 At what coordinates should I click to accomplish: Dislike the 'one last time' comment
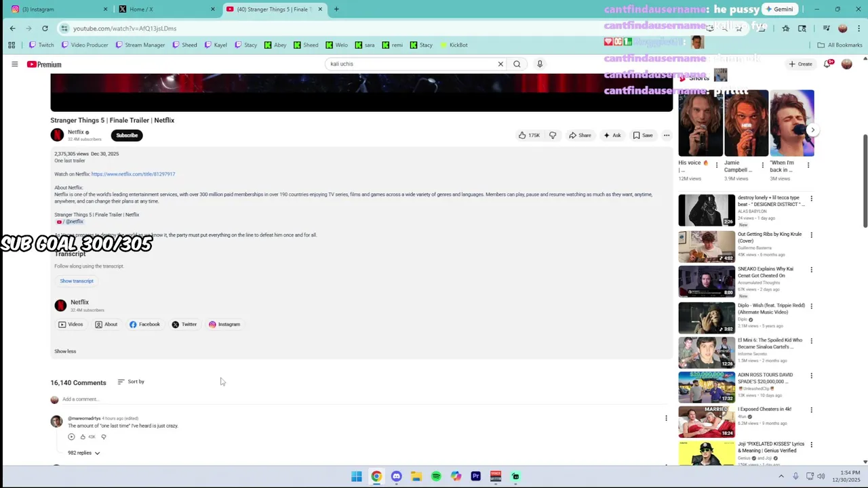click(x=103, y=436)
